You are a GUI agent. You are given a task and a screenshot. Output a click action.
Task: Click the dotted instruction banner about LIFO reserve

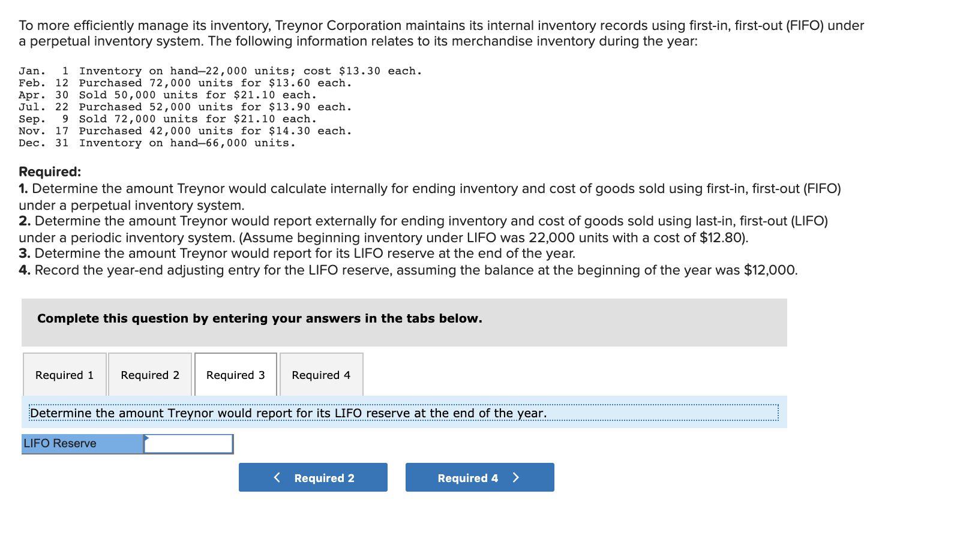tap(288, 413)
